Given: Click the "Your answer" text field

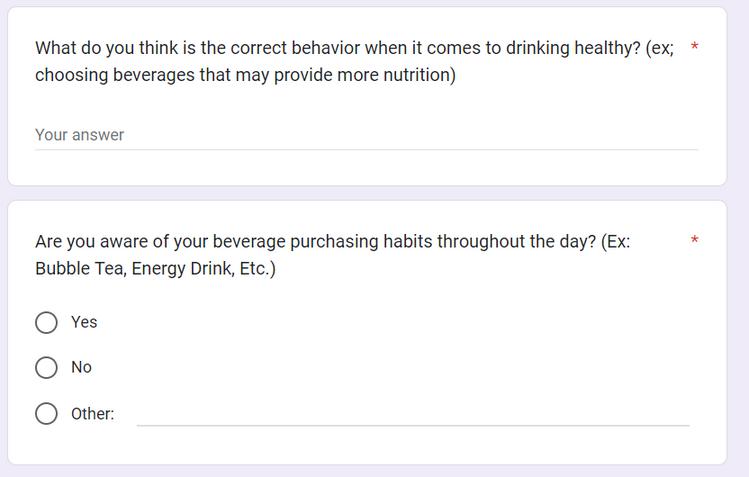Looking at the screenshot, I should click(366, 135).
